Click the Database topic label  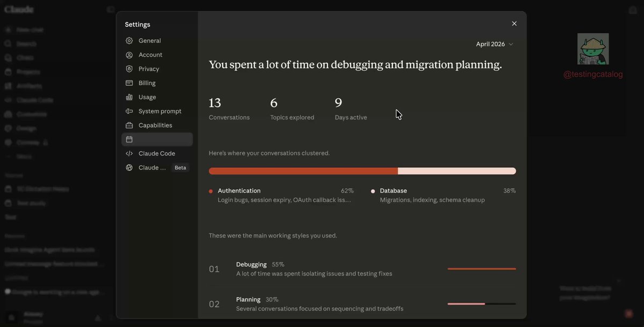(393, 191)
